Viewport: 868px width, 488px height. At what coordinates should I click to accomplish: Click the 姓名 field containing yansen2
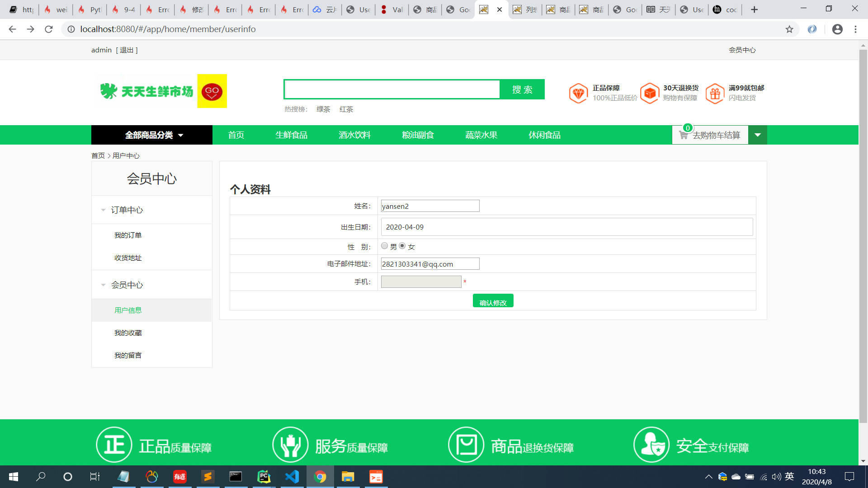pyautogui.click(x=430, y=206)
